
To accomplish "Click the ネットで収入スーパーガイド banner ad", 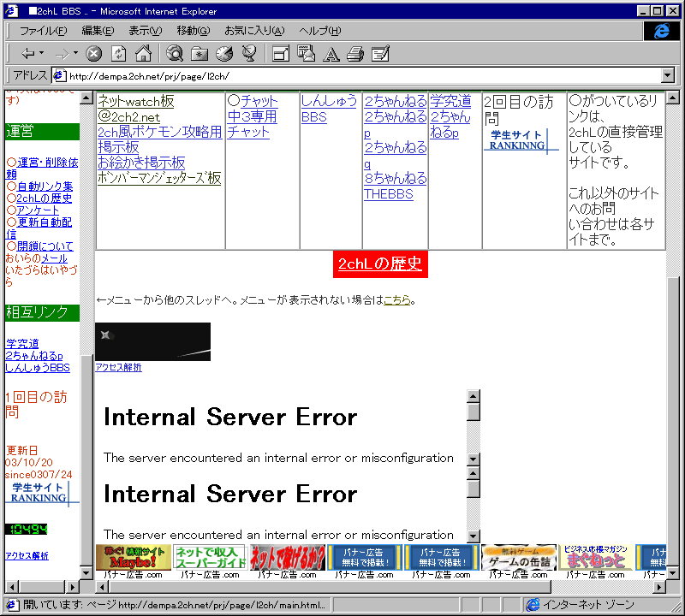I will tap(210, 558).
